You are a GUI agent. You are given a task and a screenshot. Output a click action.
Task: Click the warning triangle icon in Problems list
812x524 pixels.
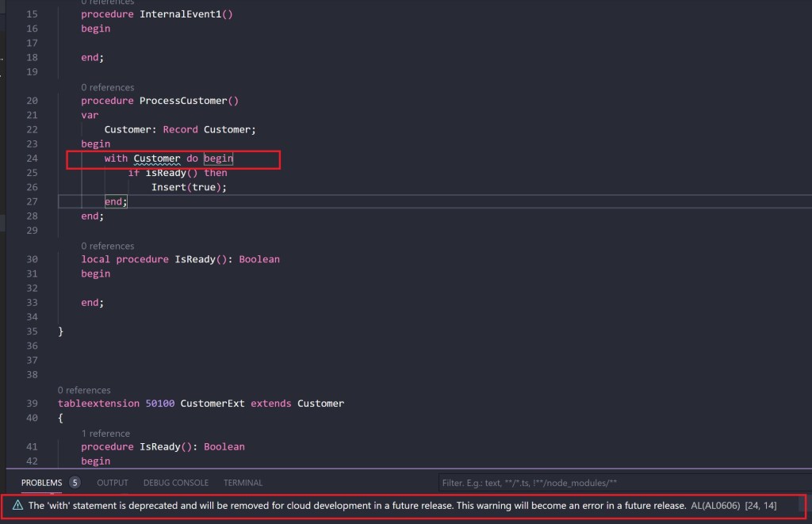point(17,505)
